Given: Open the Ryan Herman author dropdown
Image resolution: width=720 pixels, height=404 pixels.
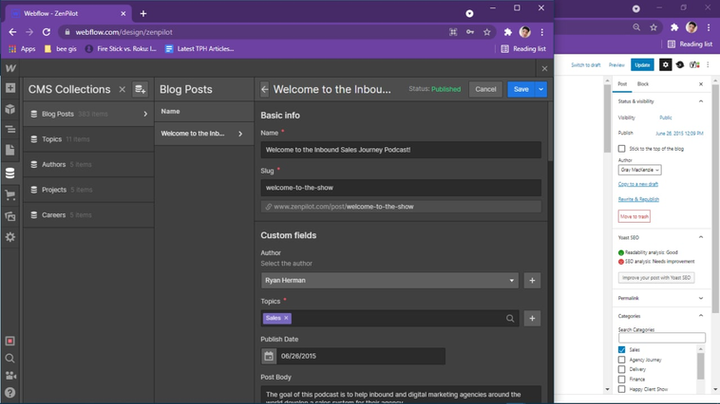Looking at the screenshot, I should 390,281.
